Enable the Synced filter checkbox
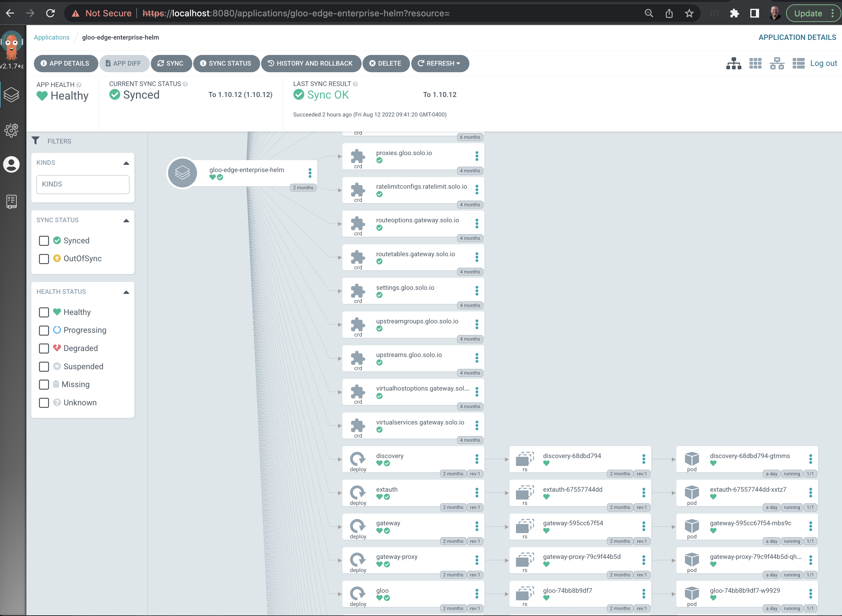Screen dimensions: 842x616 tap(44, 240)
